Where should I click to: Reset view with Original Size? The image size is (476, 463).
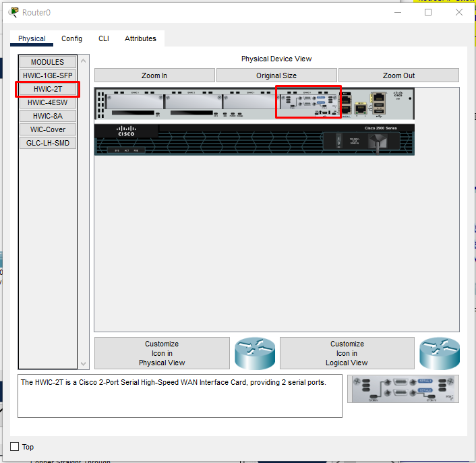click(x=276, y=75)
